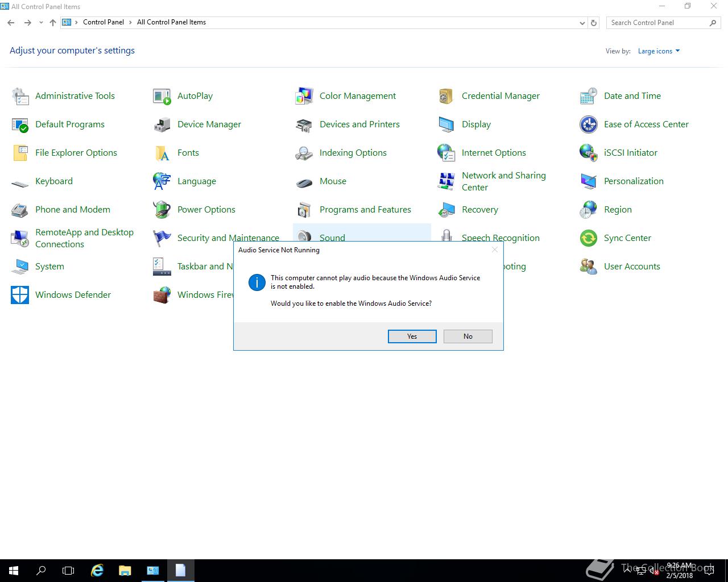Click the blue information icon in dialog
Screen dimensions: 728x582
coord(257,282)
